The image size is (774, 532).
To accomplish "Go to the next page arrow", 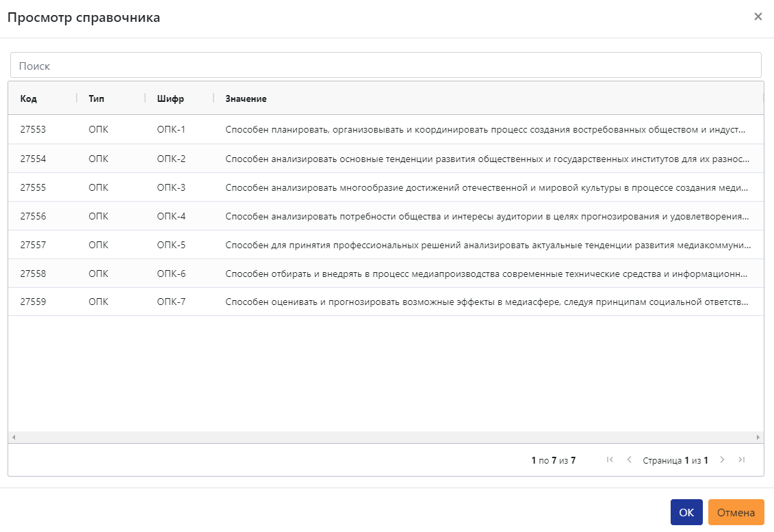I will tap(722, 460).
